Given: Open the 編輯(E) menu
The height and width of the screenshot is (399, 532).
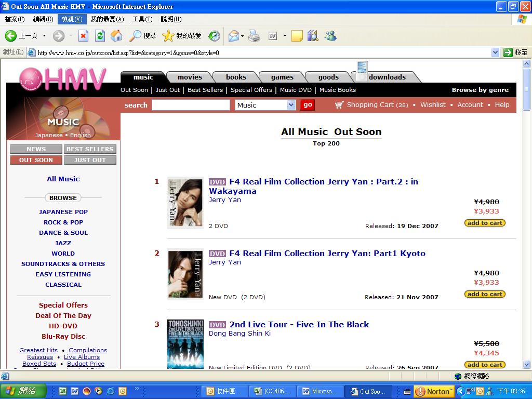Looking at the screenshot, I should tap(43, 19).
